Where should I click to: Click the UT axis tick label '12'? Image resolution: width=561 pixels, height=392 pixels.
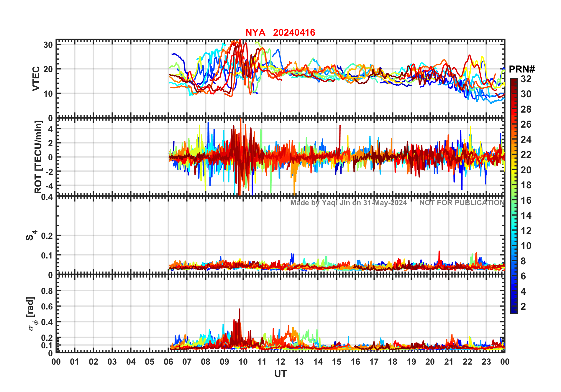point(280,362)
